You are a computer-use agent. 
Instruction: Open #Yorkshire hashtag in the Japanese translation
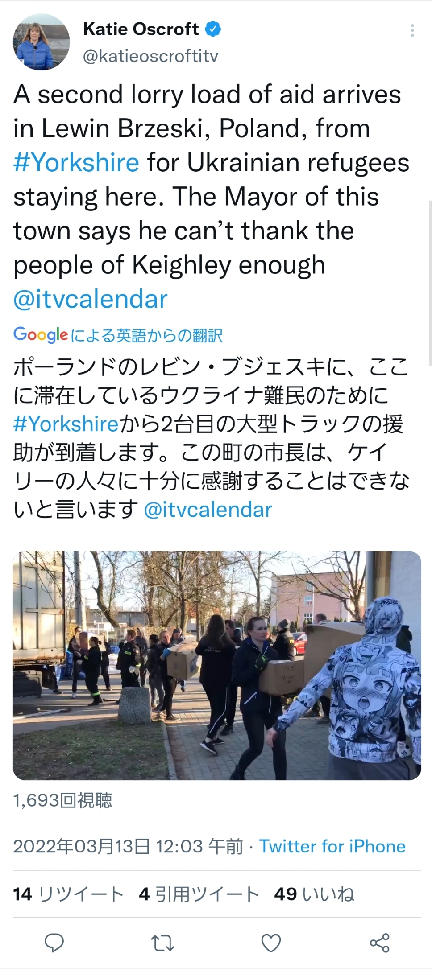pos(66,424)
